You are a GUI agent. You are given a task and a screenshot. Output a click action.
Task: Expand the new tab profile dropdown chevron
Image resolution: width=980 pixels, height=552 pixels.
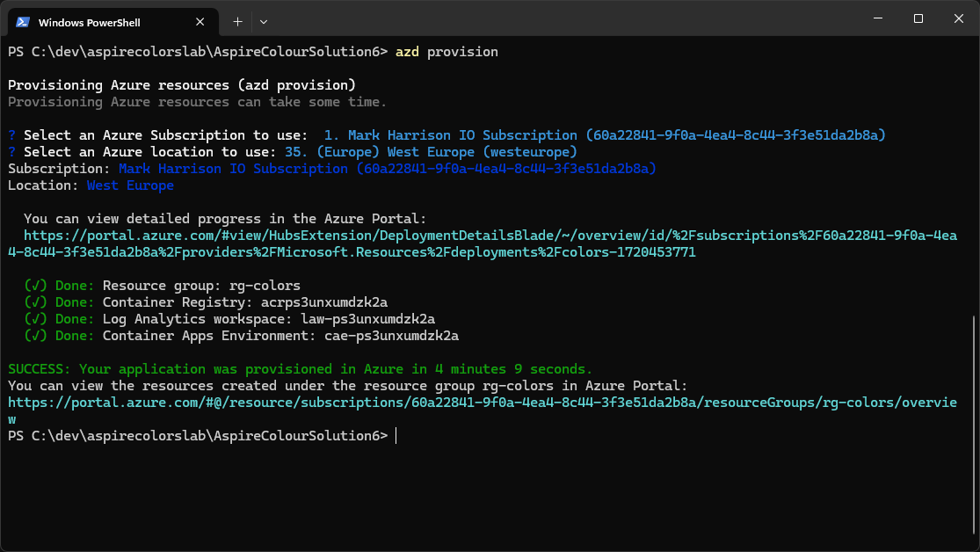pyautogui.click(x=264, y=21)
